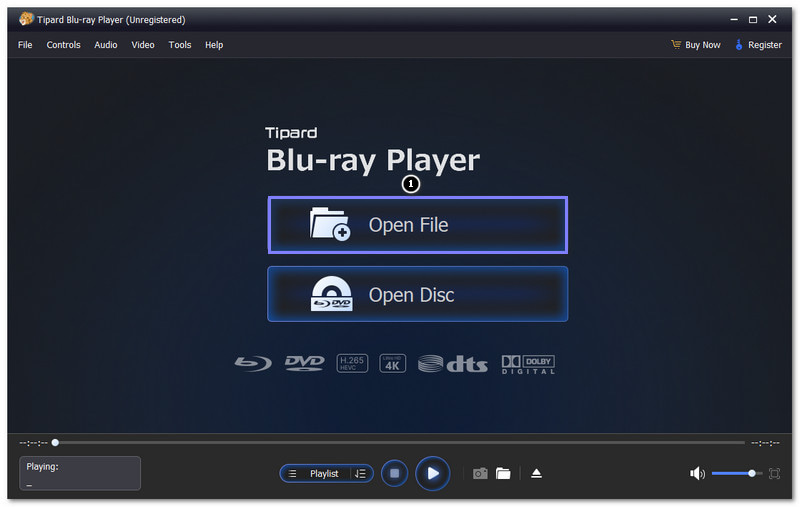Minimize the Tipard Blu-ray Player window
The image size is (800, 507).
coord(734,19)
